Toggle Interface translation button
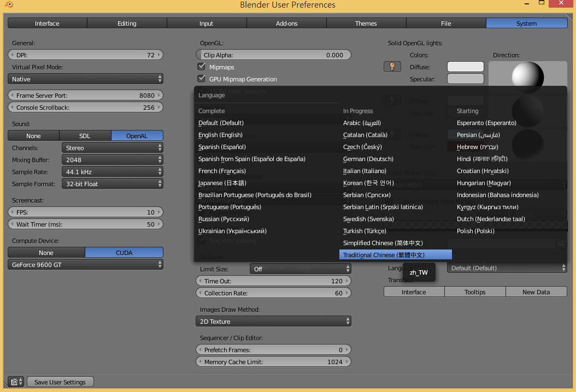 (414, 292)
